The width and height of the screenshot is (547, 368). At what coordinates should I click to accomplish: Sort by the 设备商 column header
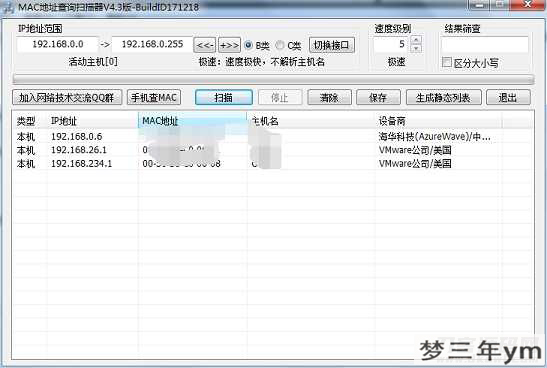pyautogui.click(x=439, y=121)
